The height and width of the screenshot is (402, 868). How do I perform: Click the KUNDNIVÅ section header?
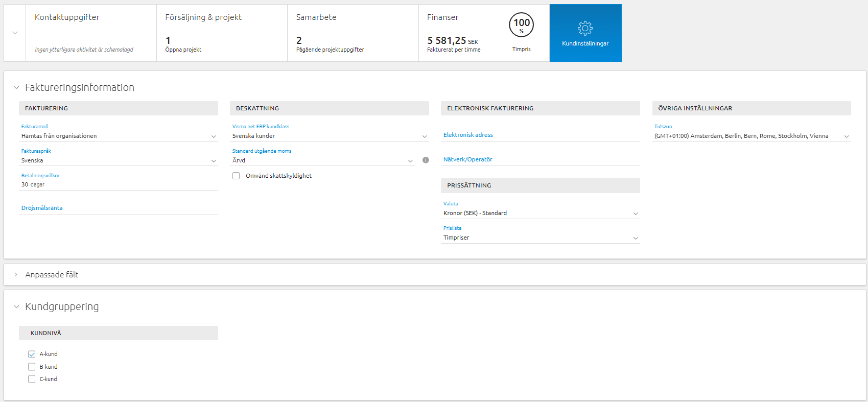click(119, 333)
